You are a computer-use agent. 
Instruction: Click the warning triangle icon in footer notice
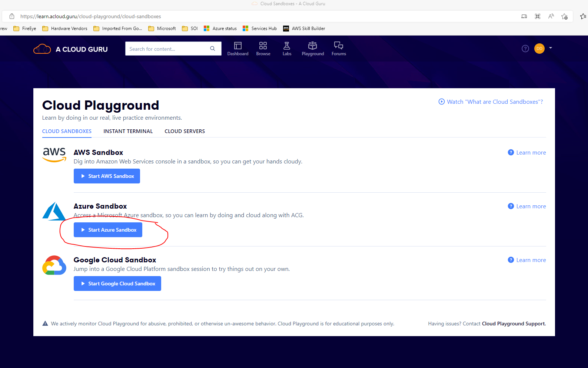click(x=45, y=324)
